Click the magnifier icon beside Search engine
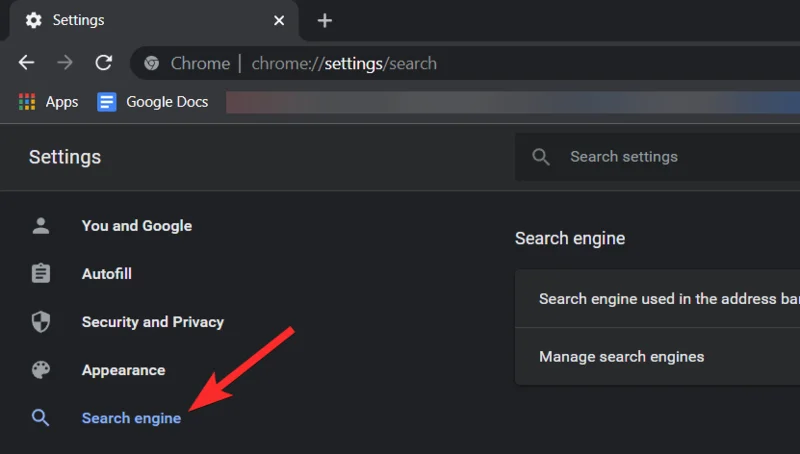 coord(41,418)
